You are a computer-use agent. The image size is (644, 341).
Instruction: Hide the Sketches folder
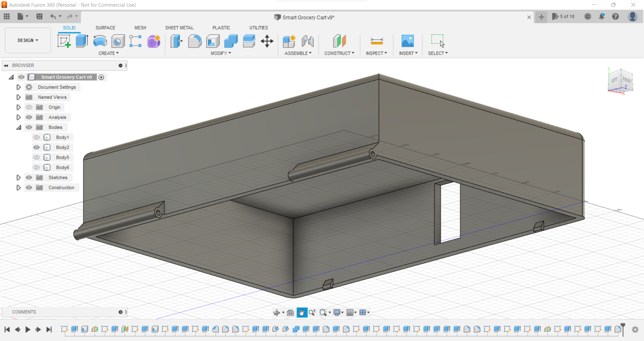29,178
